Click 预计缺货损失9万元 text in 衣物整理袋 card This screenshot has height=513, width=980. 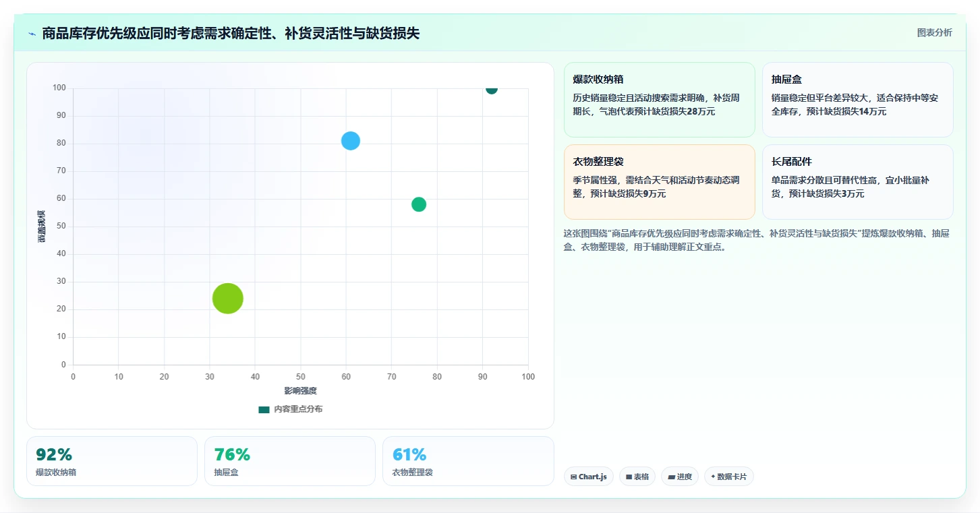[x=628, y=193]
